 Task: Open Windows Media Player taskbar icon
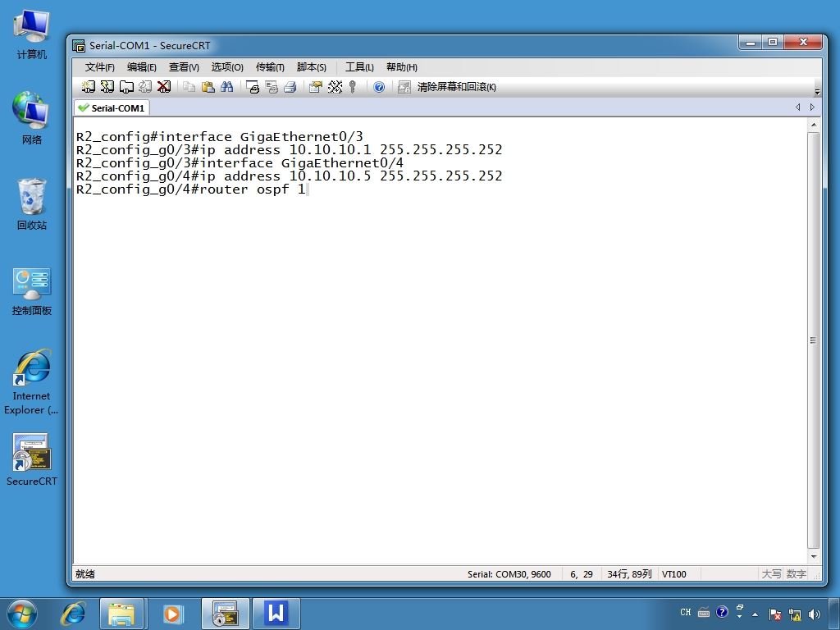[172, 614]
